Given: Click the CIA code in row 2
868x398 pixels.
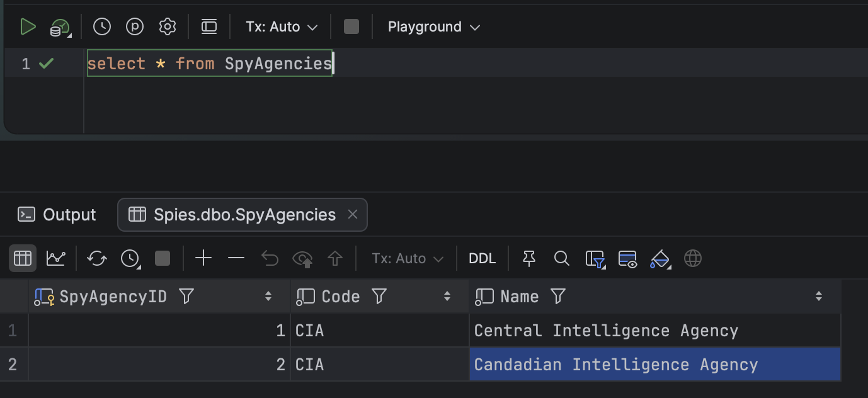Looking at the screenshot, I should [x=380, y=365].
